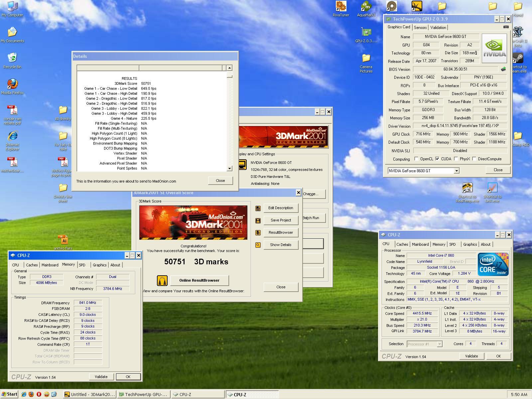532x399 pixels.
Task: Click the Show Details magnifier icon
Action: (258, 245)
